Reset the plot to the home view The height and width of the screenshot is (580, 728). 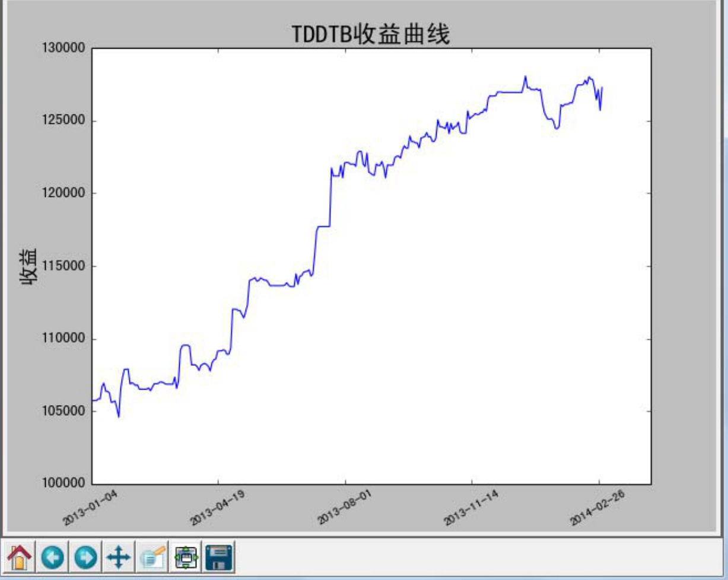click(x=20, y=557)
